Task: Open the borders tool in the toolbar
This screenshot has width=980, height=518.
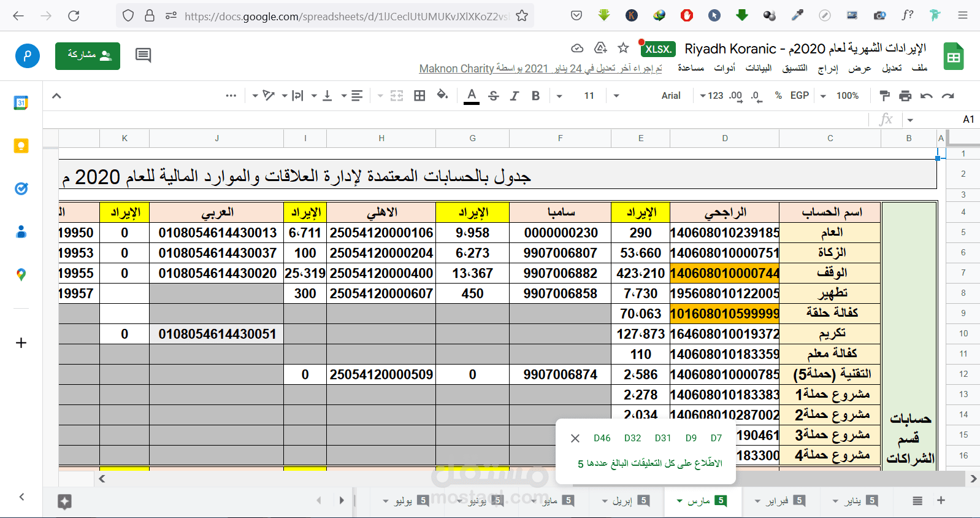Action: (419, 96)
